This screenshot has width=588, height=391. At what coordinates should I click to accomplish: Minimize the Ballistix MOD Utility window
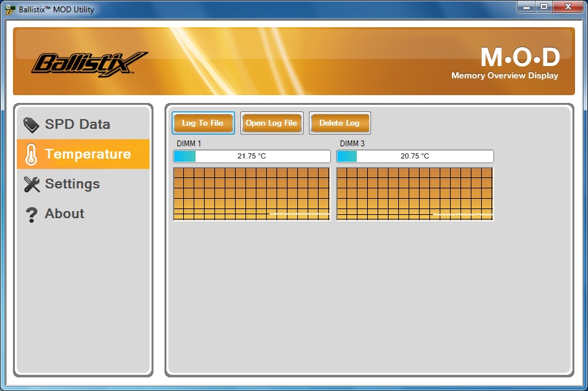tap(526, 7)
